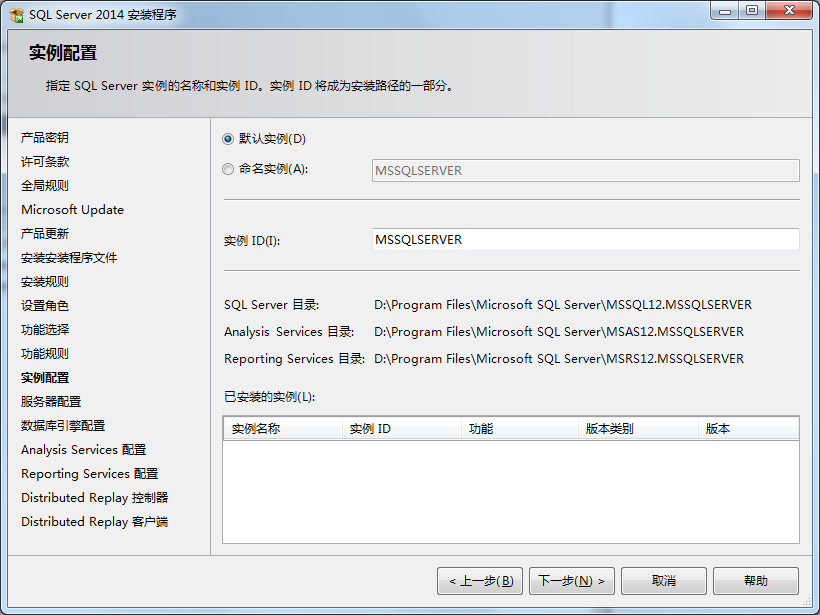Click the 实例 ID(I) input field

(585, 240)
